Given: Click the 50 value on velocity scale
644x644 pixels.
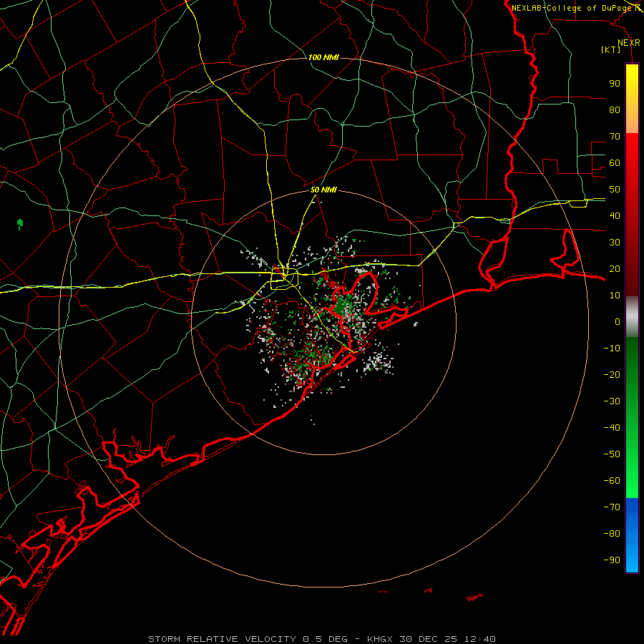Looking at the screenshot, I should click(x=615, y=190).
